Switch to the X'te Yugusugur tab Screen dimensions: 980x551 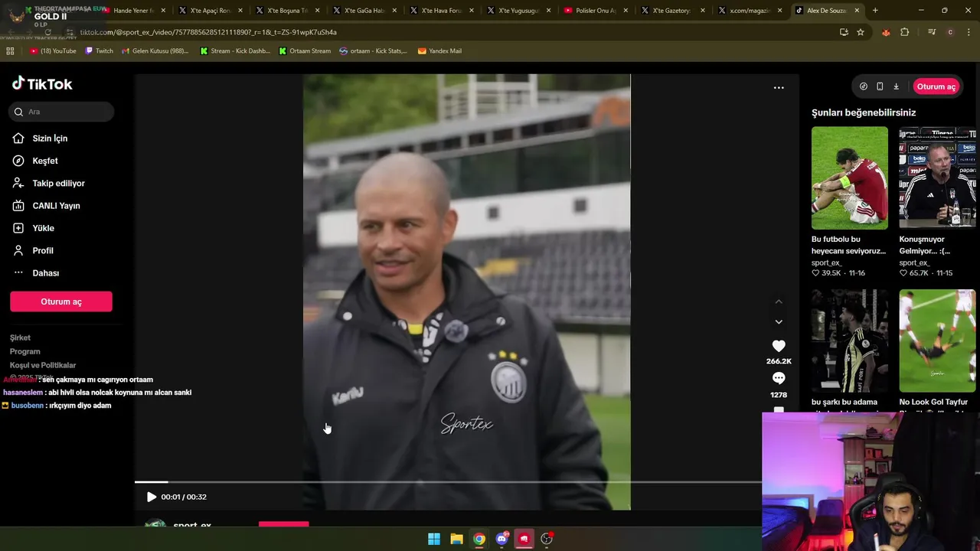518,11
